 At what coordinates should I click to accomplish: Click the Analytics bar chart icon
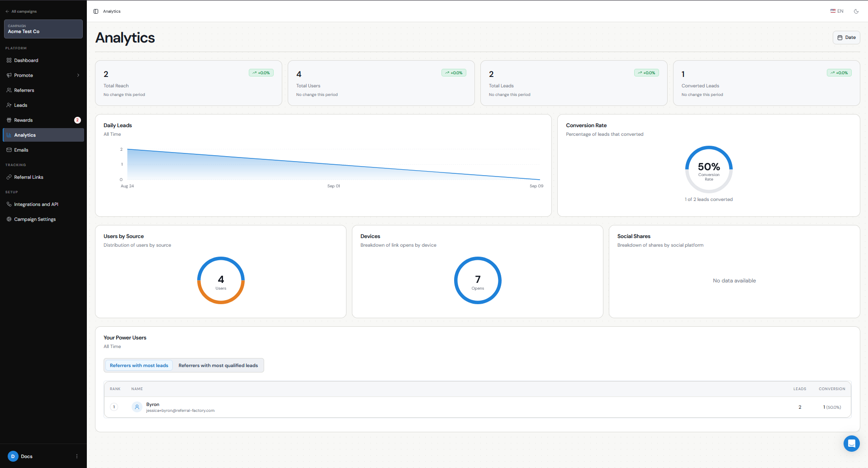(x=9, y=135)
